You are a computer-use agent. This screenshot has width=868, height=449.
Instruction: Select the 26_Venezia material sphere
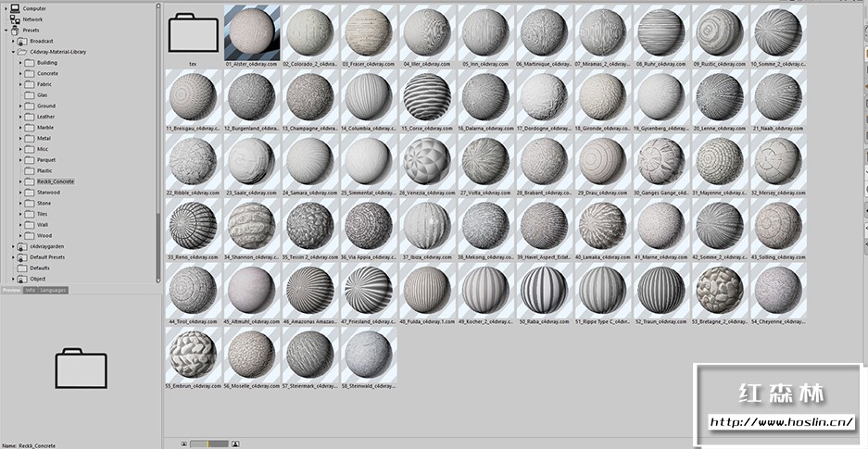tap(427, 161)
